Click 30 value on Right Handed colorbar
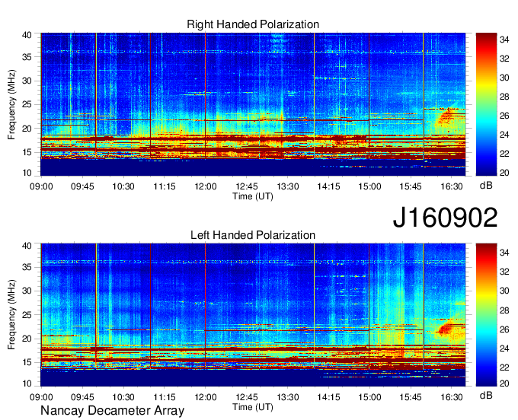518x420 pixels. (x=504, y=78)
